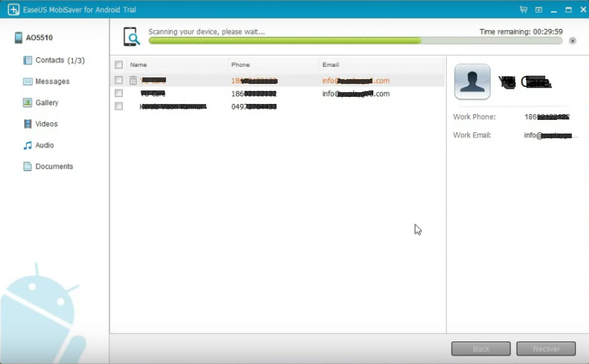Viewport: 589px width, 364px height.
Task: Click the Work Email label in details
Action: click(x=472, y=135)
